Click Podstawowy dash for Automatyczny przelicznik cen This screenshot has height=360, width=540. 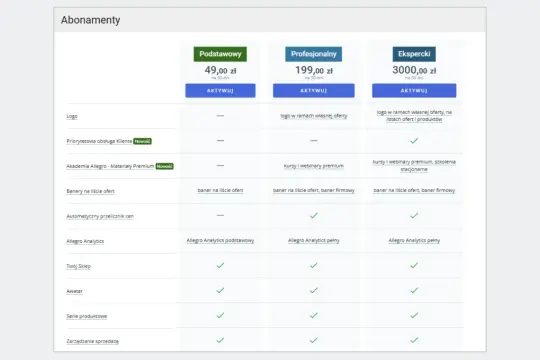pyautogui.click(x=220, y=215)
